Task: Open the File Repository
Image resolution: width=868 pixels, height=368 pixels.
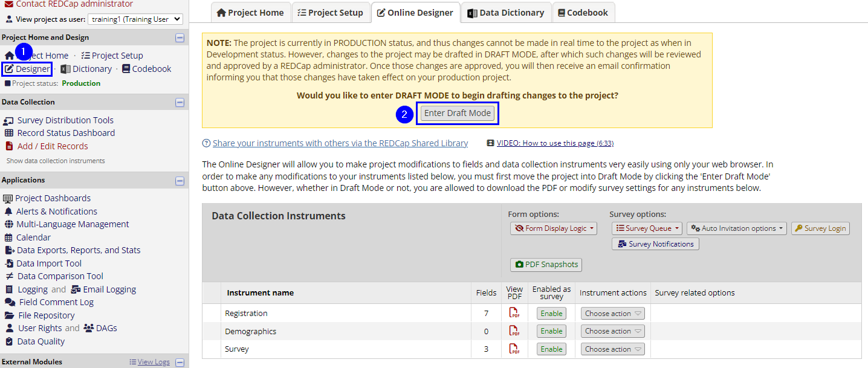Action: (x=47, y=315)
